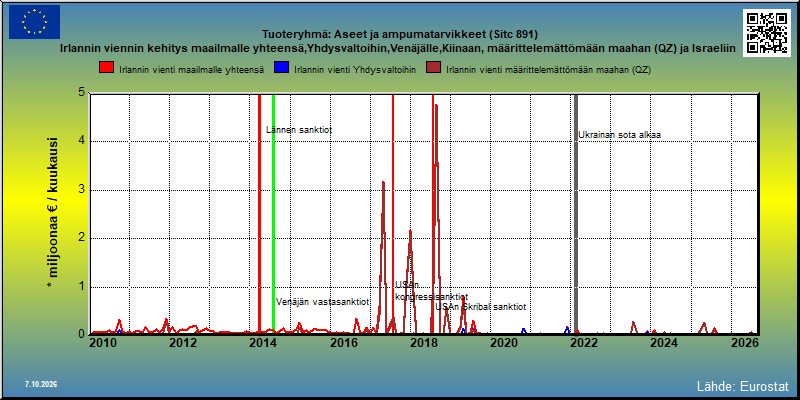Click the 'Venäjän vastasanktiot' annotation label
The width and height of the screenshot is (800, 400).
click(x=322, y=302)
